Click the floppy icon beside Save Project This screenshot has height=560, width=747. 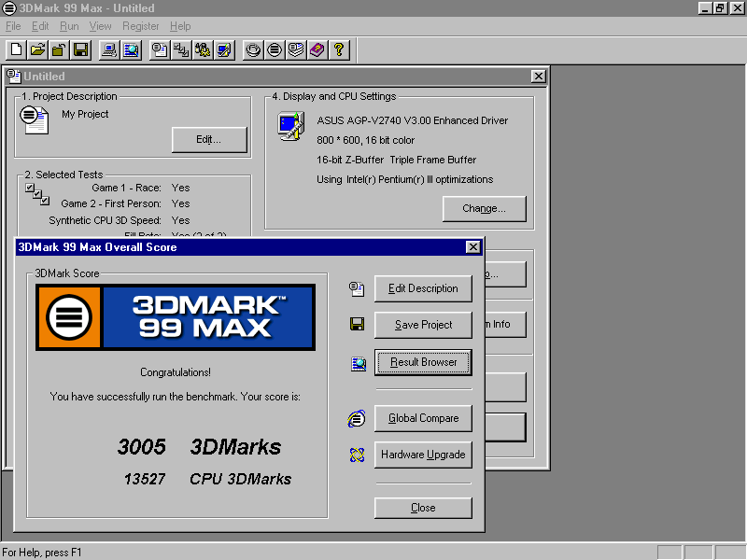pos(357,324)
